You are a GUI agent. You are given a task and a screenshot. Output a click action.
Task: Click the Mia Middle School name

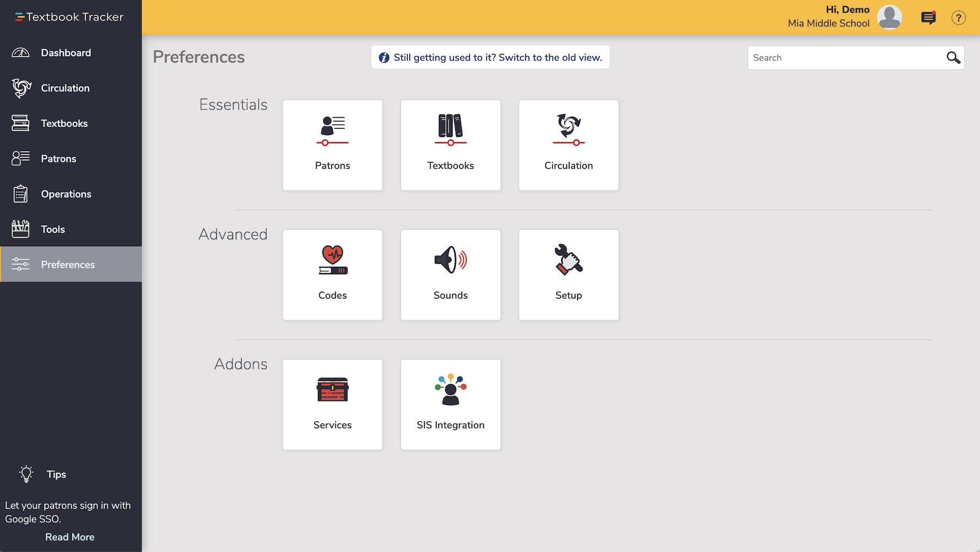coord(829,23)
